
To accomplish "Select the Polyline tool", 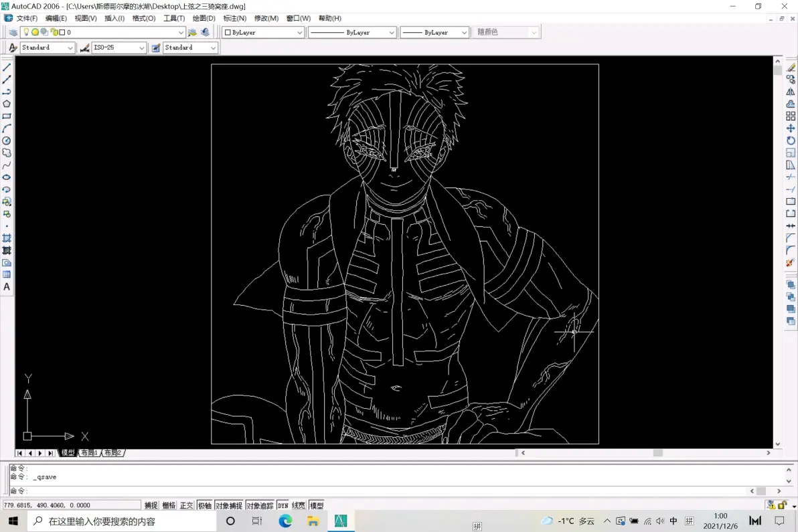I will click(7, 92).
